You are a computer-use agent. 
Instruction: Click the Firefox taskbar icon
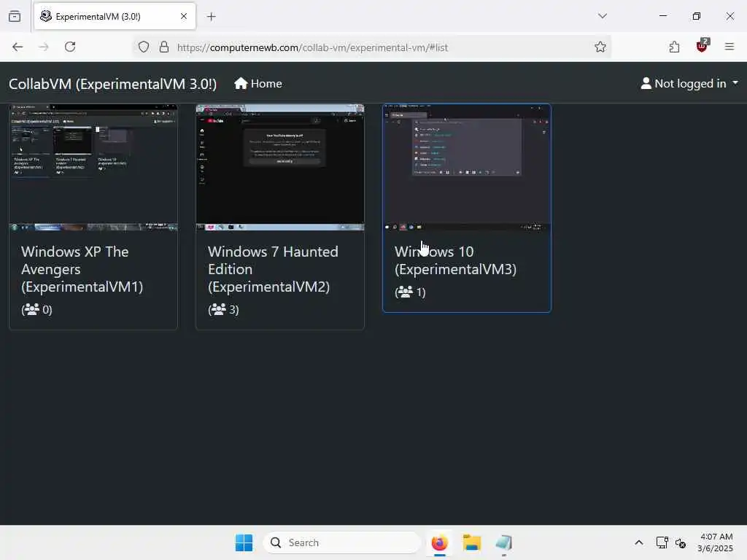click(439, 542)
